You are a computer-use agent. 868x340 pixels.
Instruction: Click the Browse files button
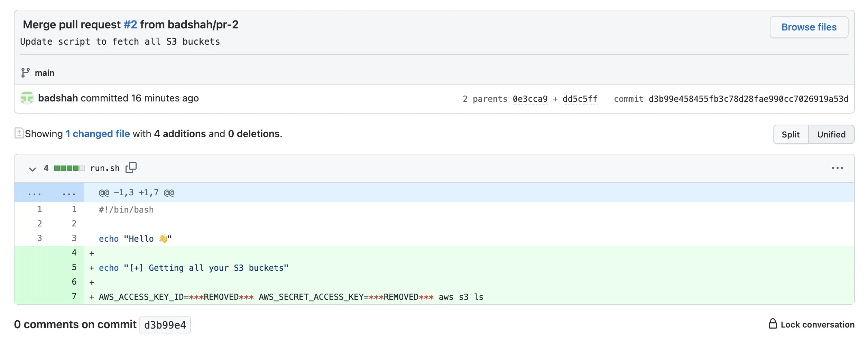[x=809, y=27]
